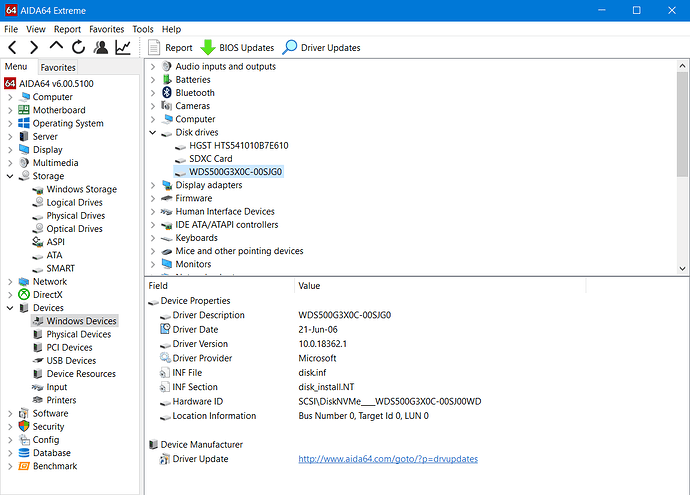Open the Help menu
The image size is (690, 495).
(x=171, y=29)
